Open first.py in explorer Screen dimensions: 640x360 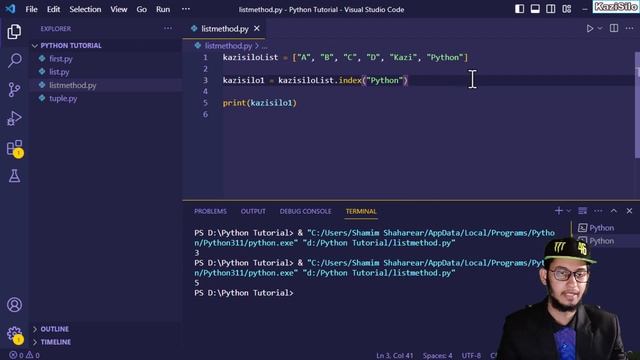61,59
